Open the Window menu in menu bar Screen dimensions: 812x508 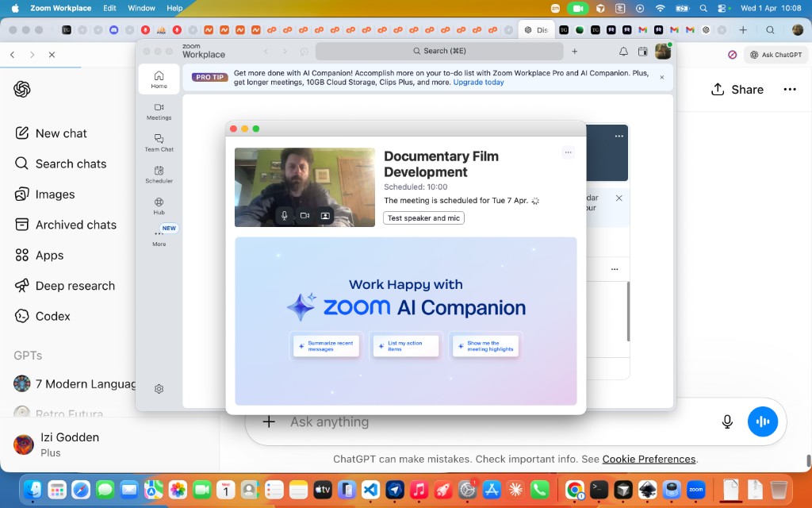[x=141, y=8]
